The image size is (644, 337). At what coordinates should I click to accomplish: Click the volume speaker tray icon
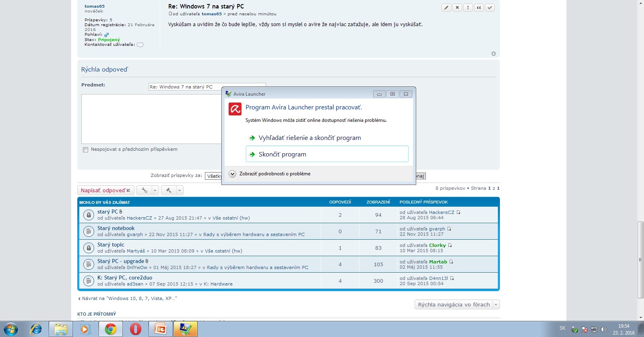coord(603,329)
